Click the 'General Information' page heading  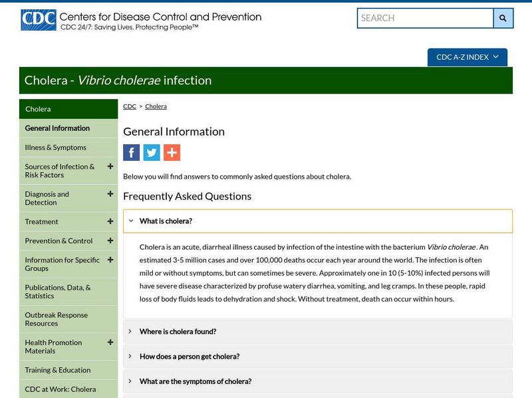pyautogui.click(x=174, y=132)
